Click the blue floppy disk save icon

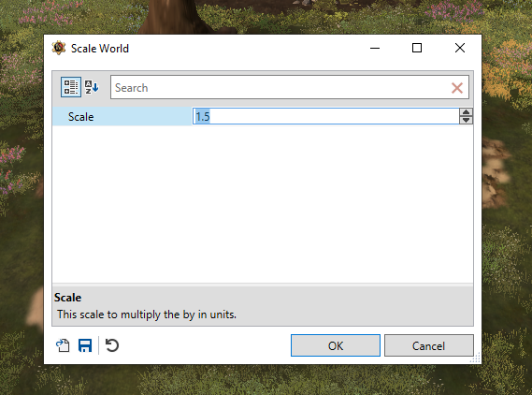pyautogui.click(x=85, y=345)
